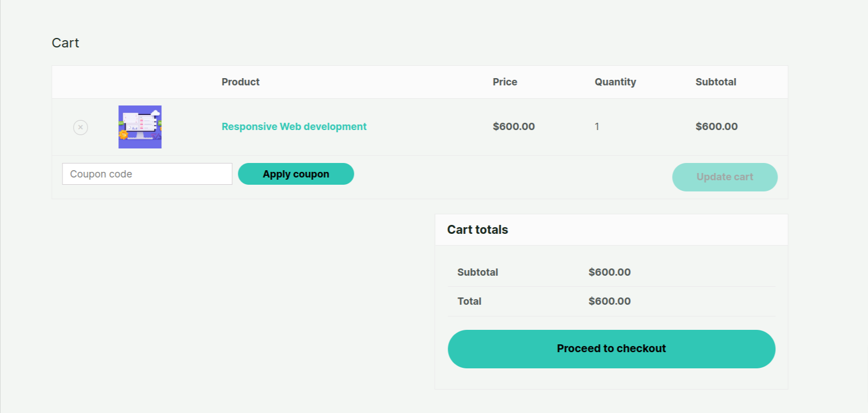This screenshot has width=868, height=413.
Task: Remove Responsive Web development from cart
Action: (x=80, y=127)
